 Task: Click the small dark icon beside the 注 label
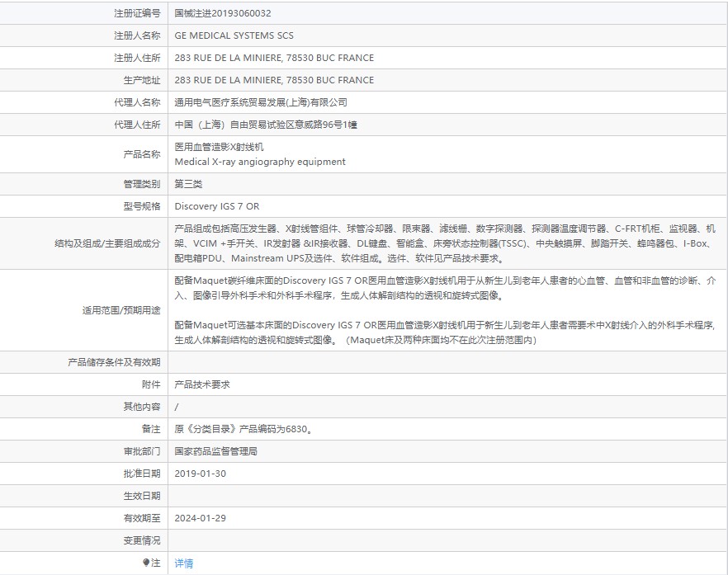coord(146,563)
